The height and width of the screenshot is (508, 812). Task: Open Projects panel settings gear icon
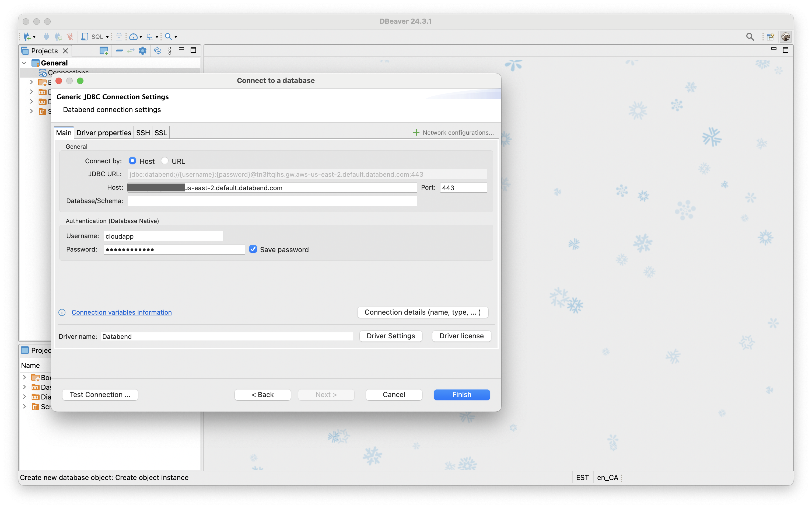[x=143, y=51]
